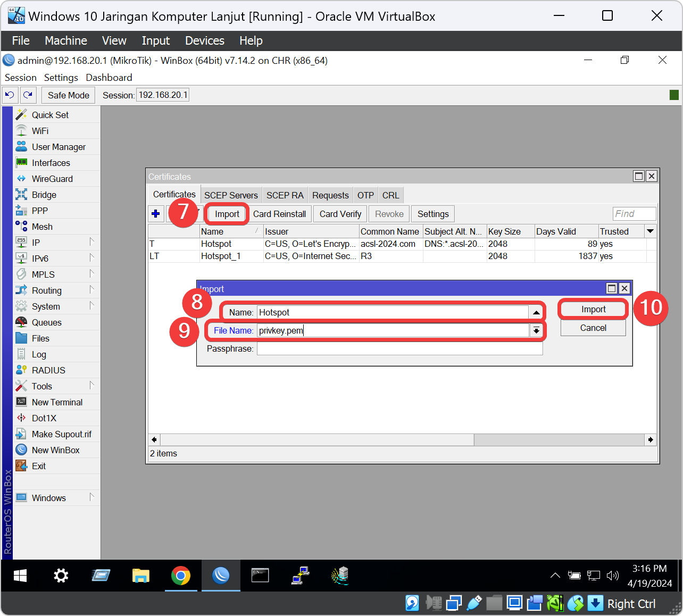This screenshot has height=616, width=683.
Task: Open the Mesh sidebar entry
Action: point(42,227)
